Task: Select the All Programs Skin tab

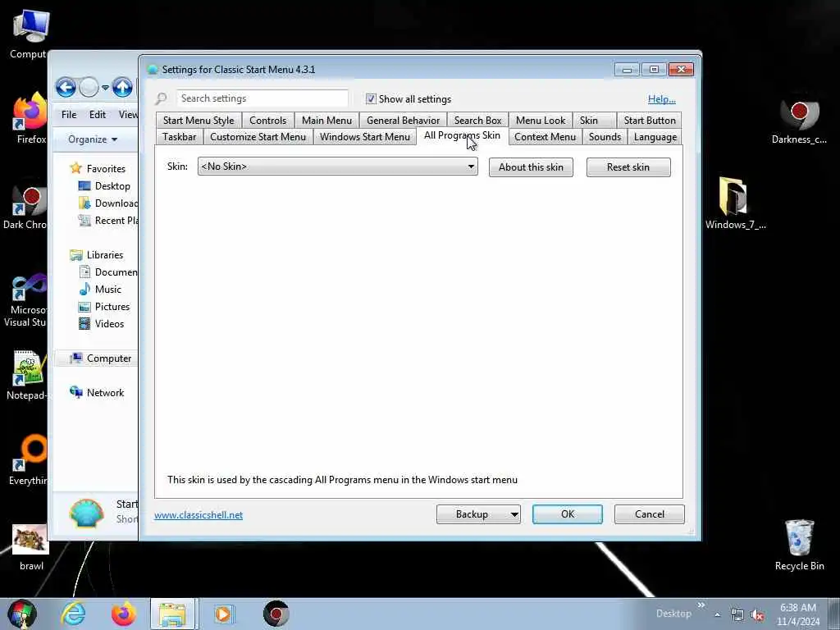Action: tap(463, 135)
